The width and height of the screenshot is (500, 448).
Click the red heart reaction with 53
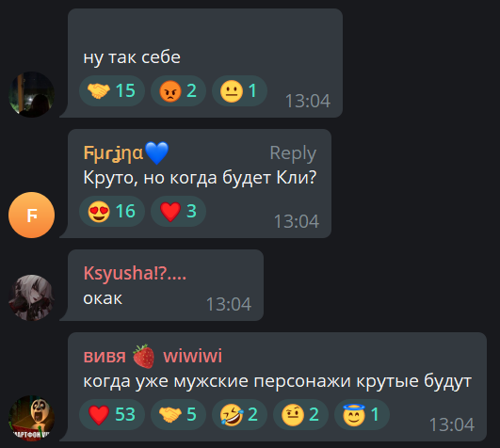click(112, 414)
